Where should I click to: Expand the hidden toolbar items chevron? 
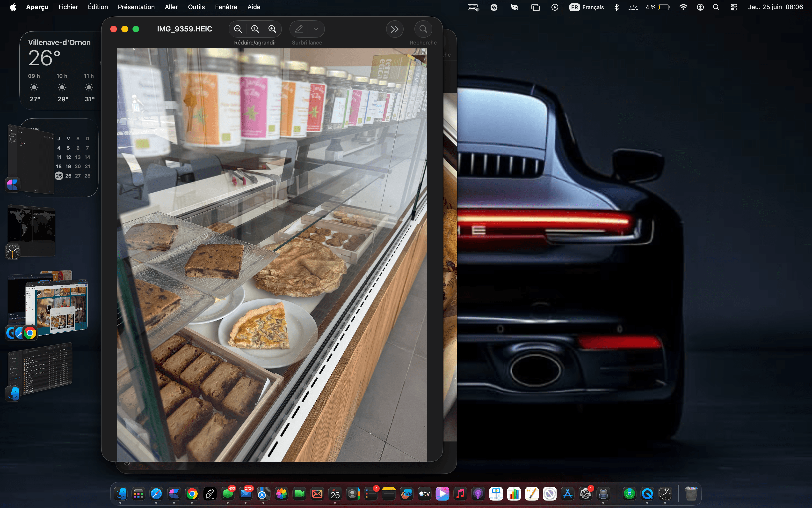(x=395, y=29)
